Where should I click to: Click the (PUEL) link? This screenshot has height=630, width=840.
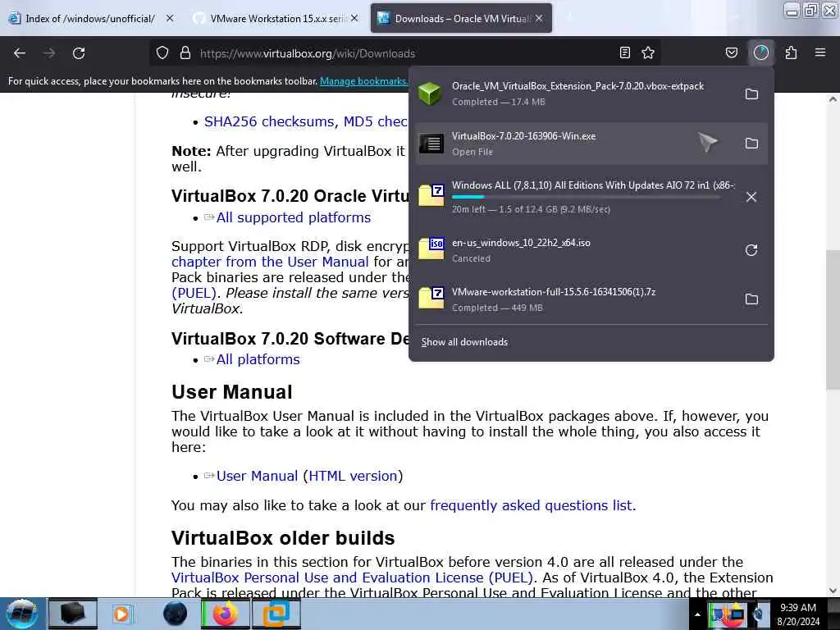coord(194,293)
